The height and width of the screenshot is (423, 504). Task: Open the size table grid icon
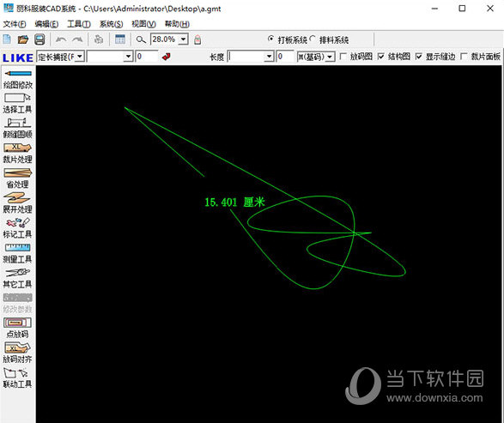[120, 39]
